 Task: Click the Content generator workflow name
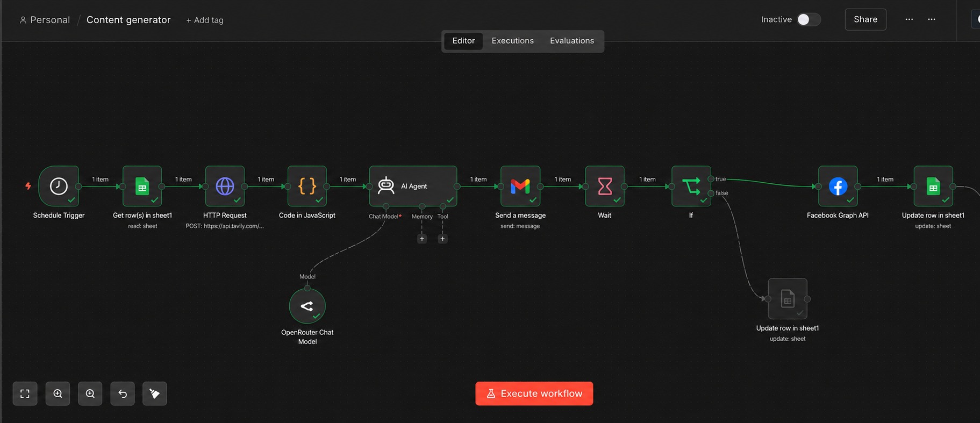coord(128,20)
